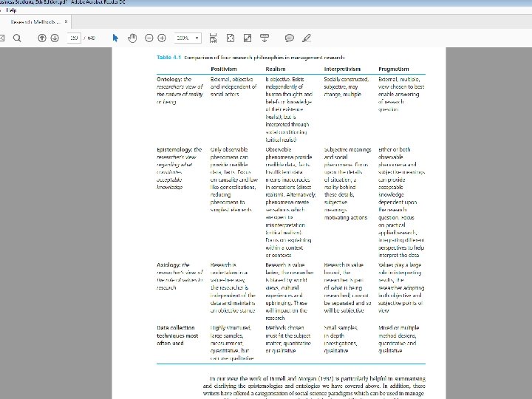
Task: Zoom out with the minus circle
Action: point(149,38)
